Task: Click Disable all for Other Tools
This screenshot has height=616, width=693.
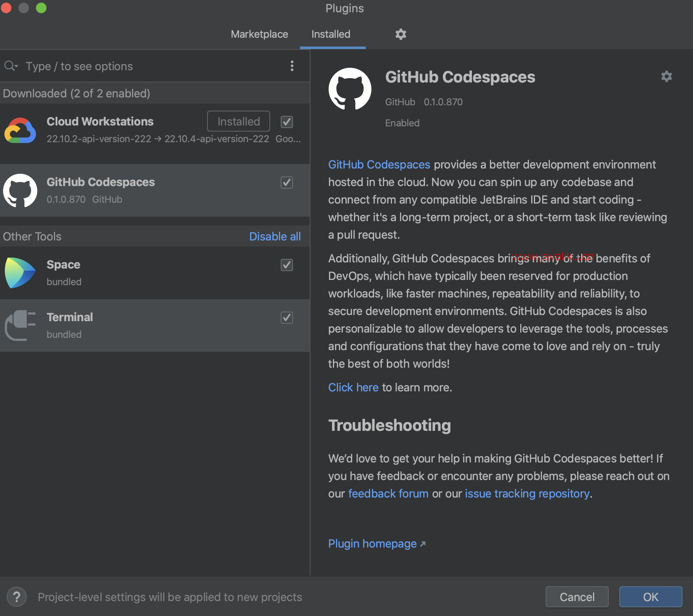Action: pos(275,236)
